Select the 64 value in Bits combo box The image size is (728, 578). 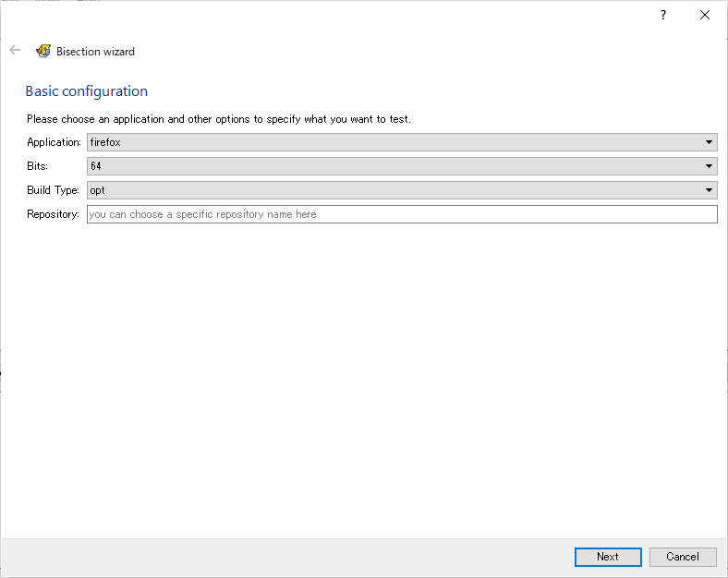(x=402, y=166)
